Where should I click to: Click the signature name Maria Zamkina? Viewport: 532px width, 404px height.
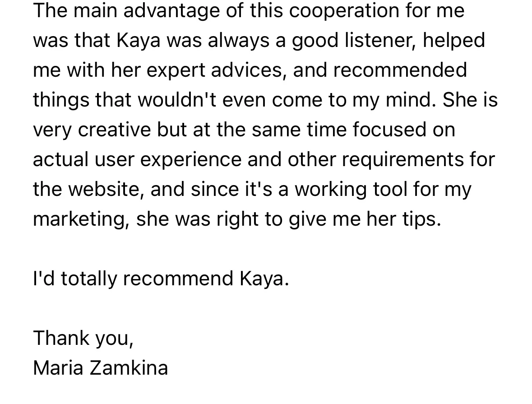pyautogui.click(x=101, y=368)
